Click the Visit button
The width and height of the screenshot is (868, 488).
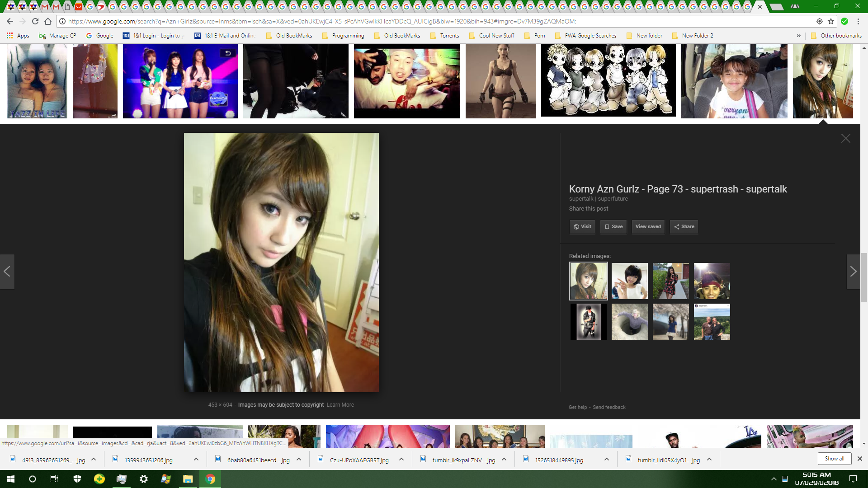[x=582, y=227]
